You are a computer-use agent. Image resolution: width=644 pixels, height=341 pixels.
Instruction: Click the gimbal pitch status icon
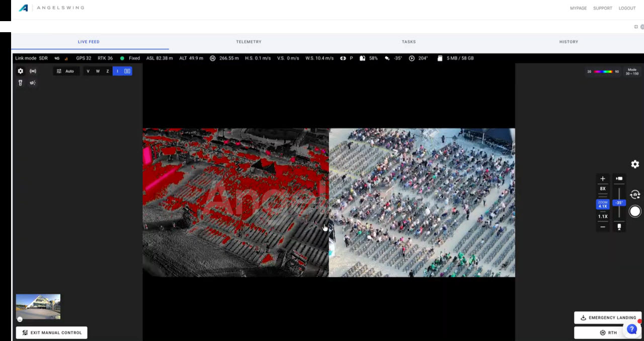387,58
